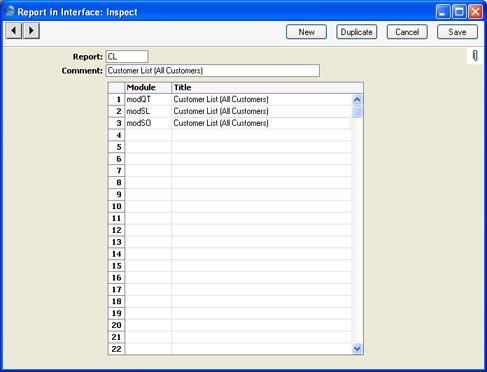This screenshot has height=372, width=487.
Task: Click the application globe icon in title bar
Action: coord(9,11)
